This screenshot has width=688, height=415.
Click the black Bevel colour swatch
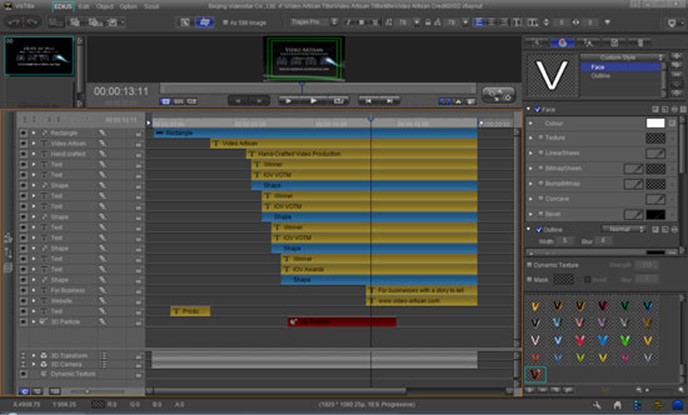coord(656,214)
